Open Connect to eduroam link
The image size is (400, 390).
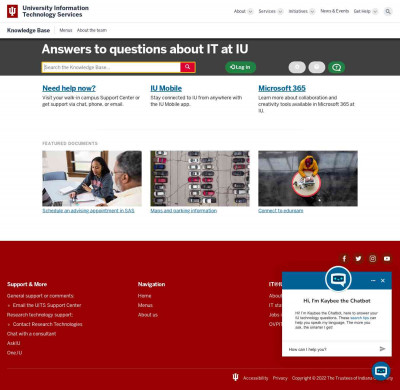(x=281, y=211)
